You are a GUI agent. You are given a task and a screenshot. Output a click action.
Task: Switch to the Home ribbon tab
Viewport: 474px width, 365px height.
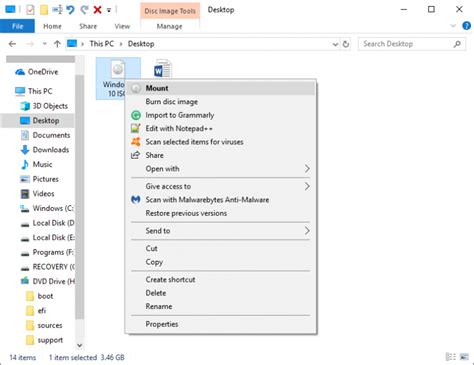(x=52, y=26)
